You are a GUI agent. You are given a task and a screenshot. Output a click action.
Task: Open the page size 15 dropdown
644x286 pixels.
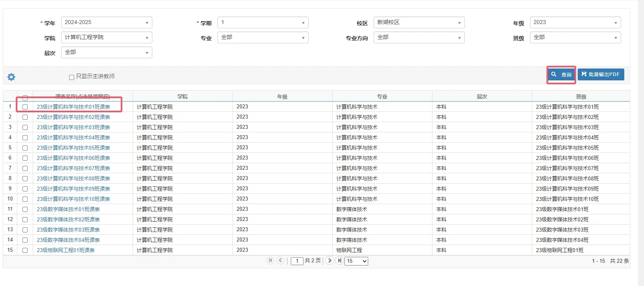(356, 261)
